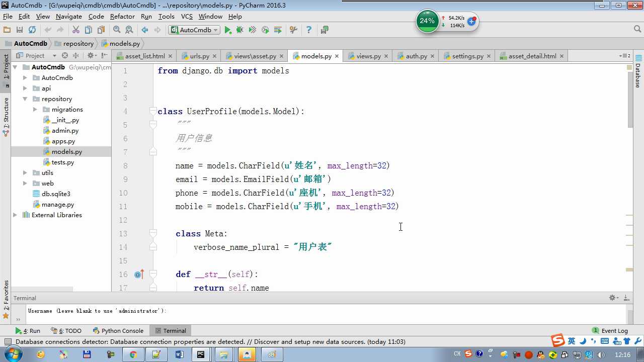Click the Run with Coverage icon

pos(253,30)
